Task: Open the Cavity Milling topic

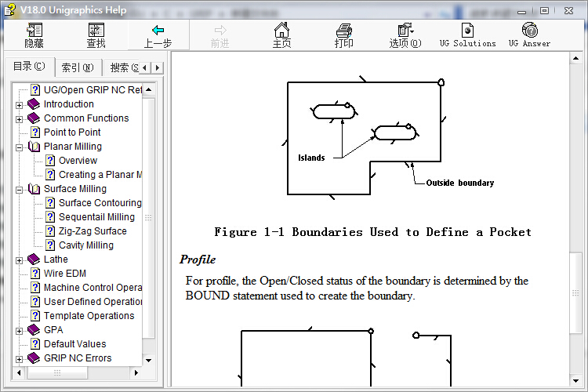Action: pyautogui.click(x=85, y=245)
